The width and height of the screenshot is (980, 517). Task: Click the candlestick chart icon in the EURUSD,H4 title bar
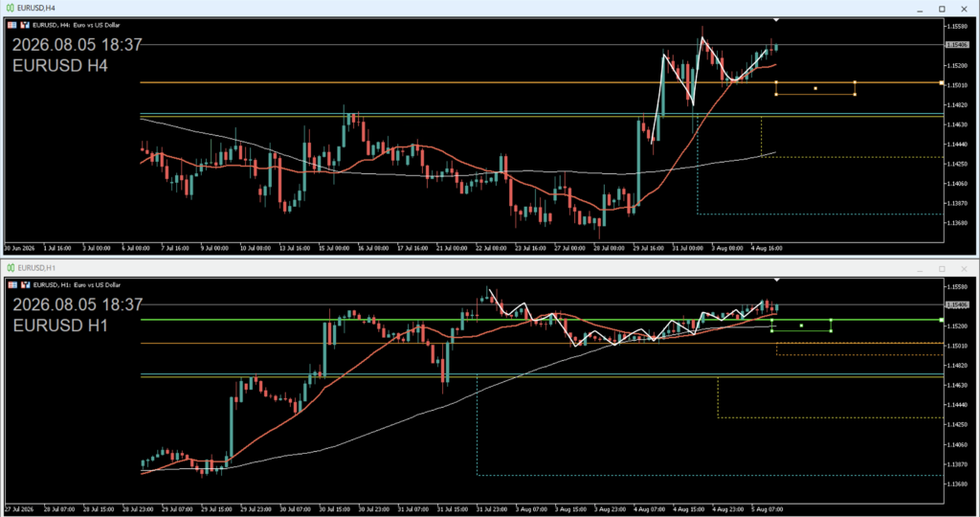[x=10, y=8]
